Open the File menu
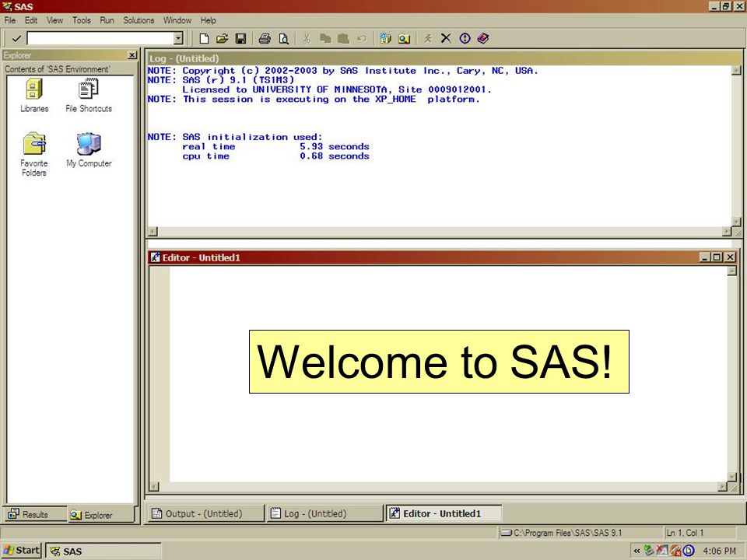 click(x=10, y=20)
